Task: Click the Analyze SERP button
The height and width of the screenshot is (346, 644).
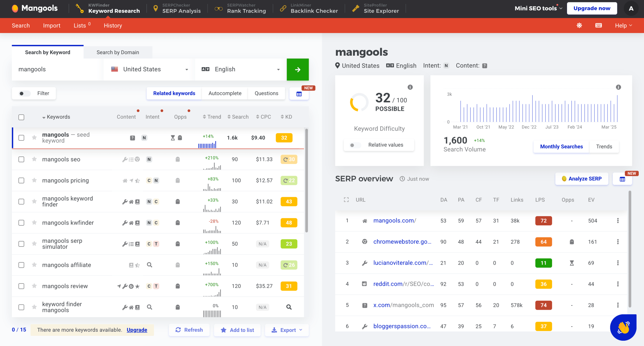Action: [581, 179]
